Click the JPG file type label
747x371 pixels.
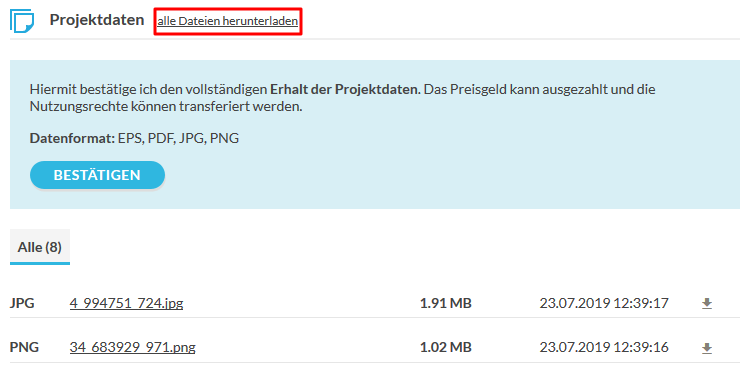tap(22, 303)
